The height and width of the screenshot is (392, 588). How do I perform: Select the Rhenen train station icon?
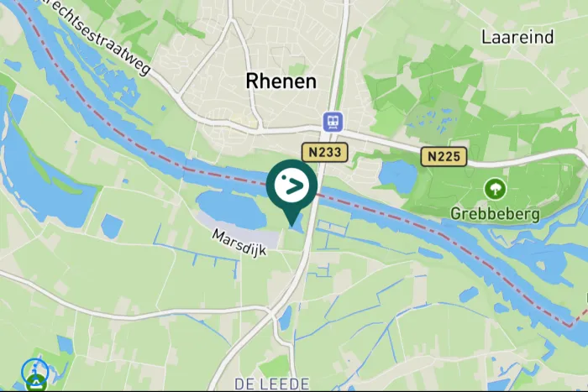coord(333,122)
